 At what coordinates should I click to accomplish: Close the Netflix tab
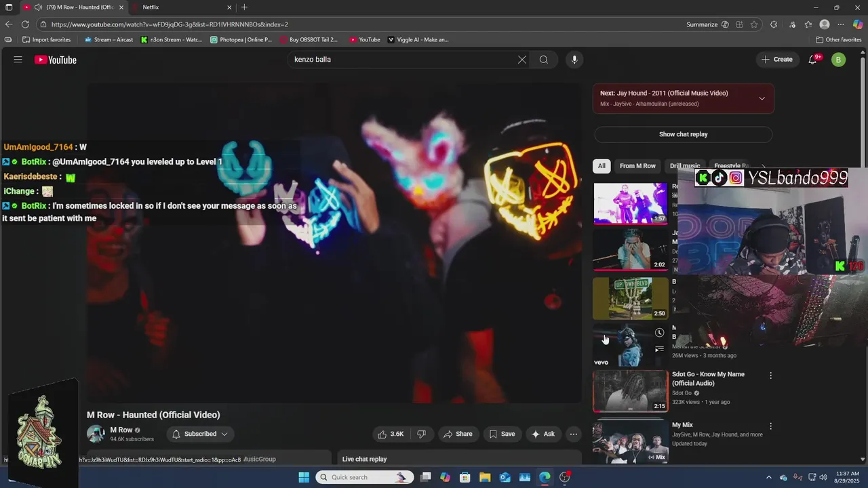(x=229, y=7)
